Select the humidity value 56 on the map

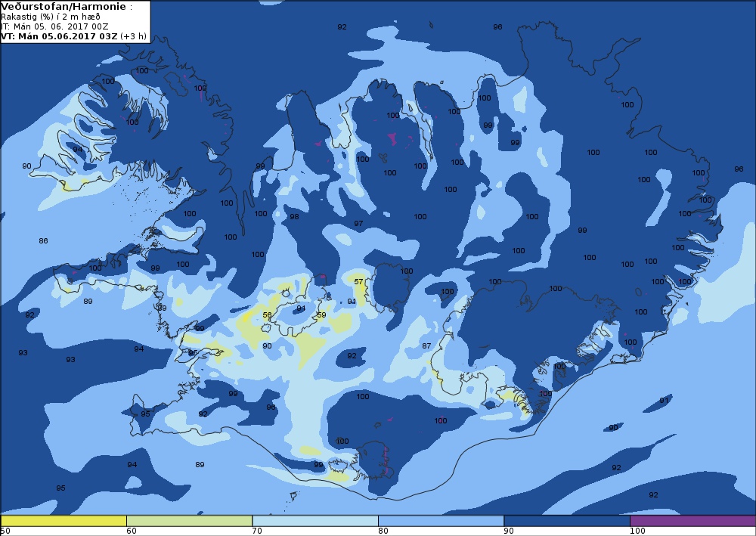click(267, 314)
